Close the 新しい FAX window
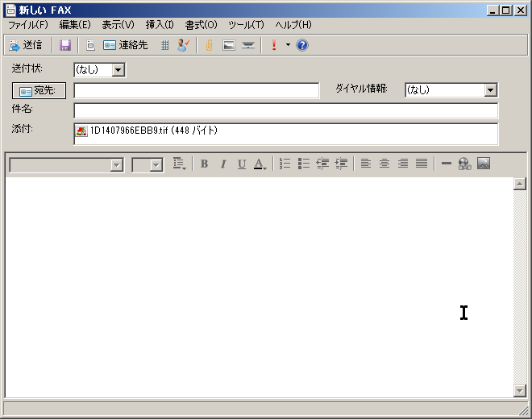The height and width of the screenshot is (419, 532). point(521,10)
